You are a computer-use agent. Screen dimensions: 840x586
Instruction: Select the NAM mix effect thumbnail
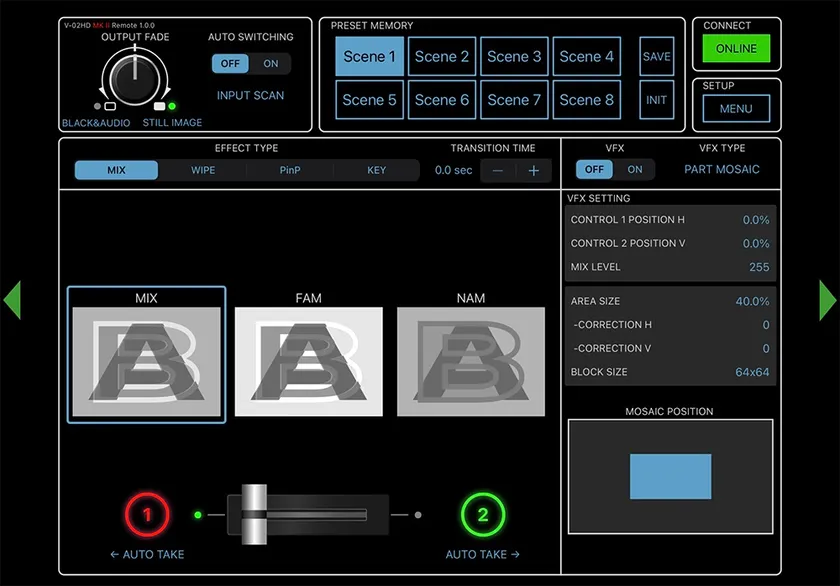click(471, 361)
